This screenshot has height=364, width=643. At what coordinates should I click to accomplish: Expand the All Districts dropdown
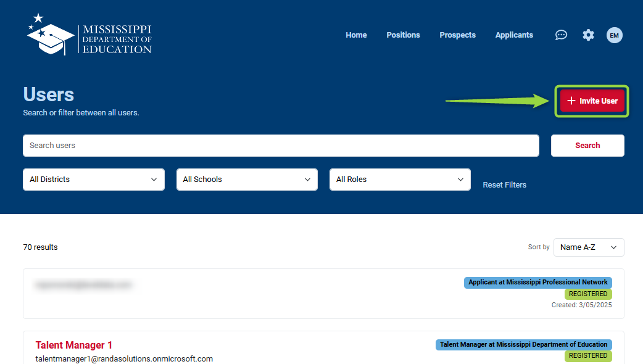94,180
